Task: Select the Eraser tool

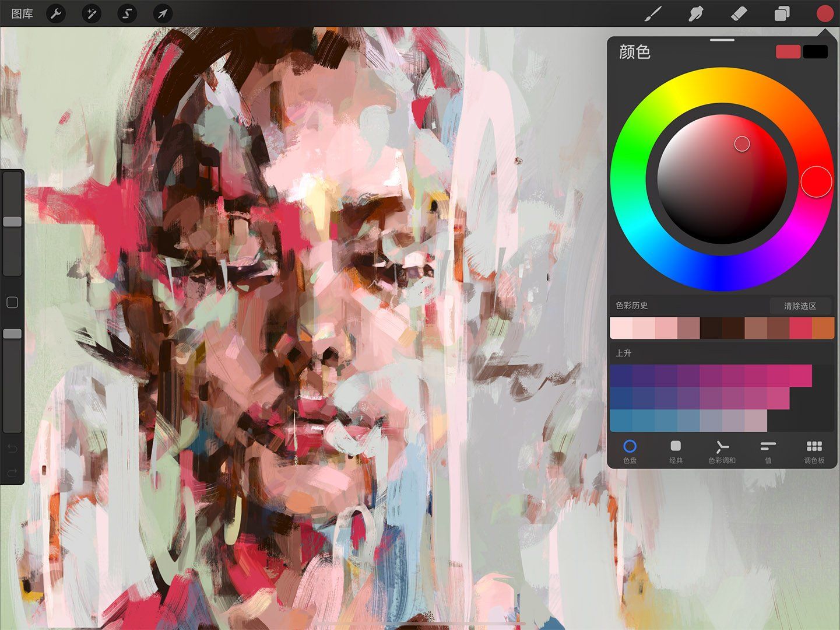Action: (x=739, y=13)
